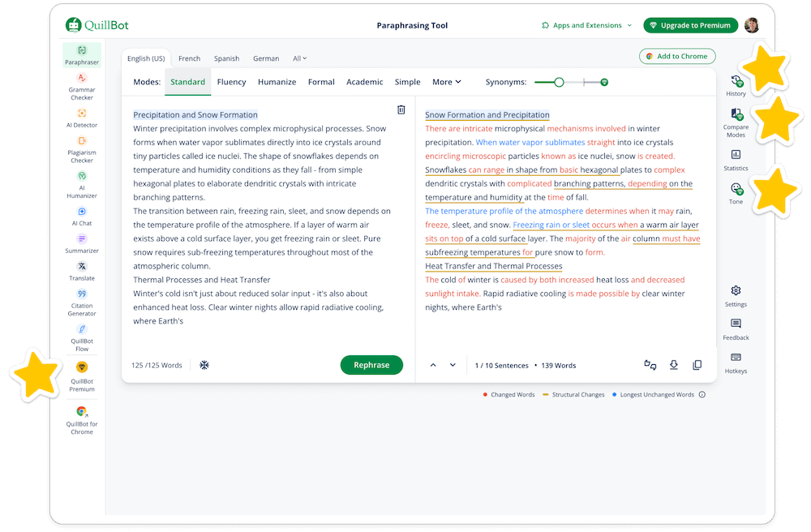The image size is (811, 532).
Task: Switch to Fluency mode
Action: [231, 82]
